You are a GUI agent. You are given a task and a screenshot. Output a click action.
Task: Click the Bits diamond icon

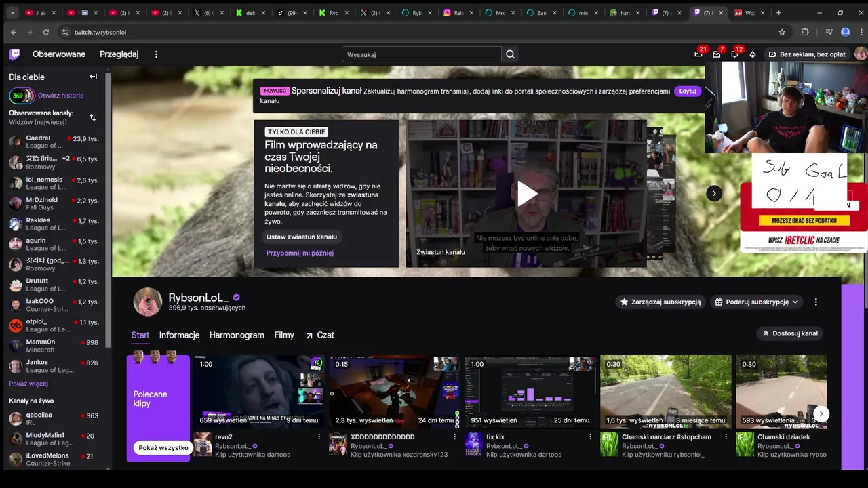point(752,54)
